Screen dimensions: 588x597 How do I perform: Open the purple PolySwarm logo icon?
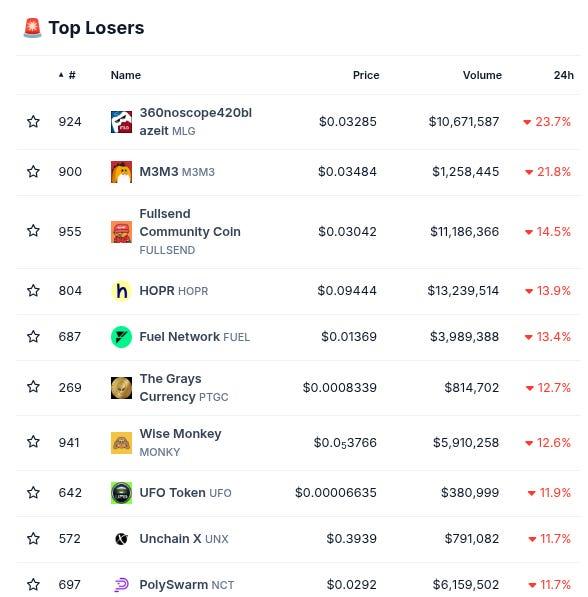tap(121, 585)
